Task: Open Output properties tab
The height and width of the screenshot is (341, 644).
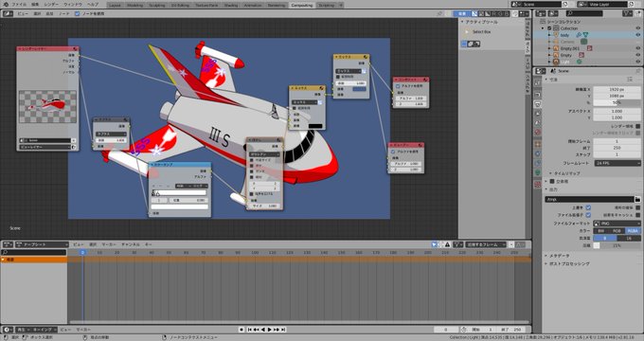Action: tap(538, 104)
